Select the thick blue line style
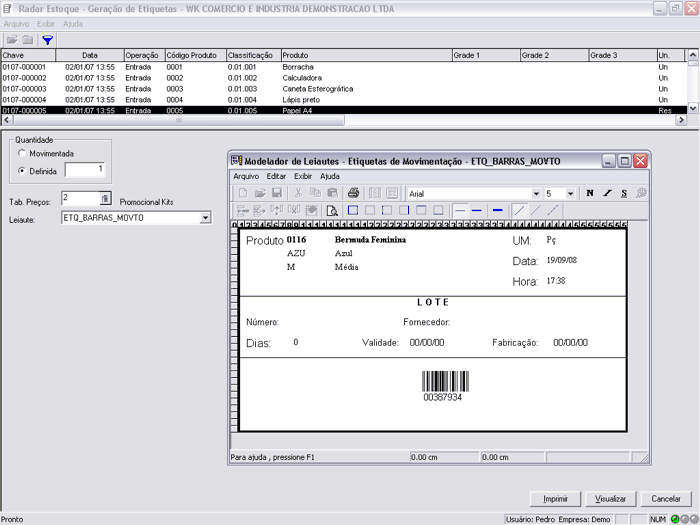 pyautogui.click(x=497, y=210)
